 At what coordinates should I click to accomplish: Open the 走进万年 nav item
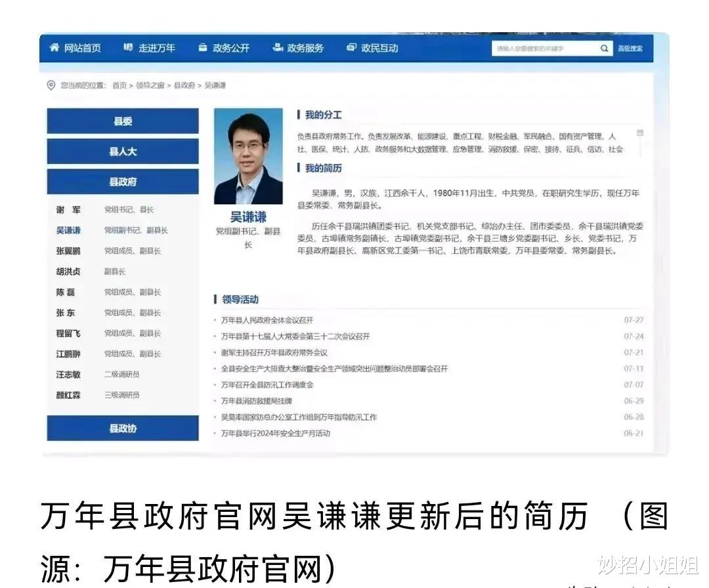point(149,48)
